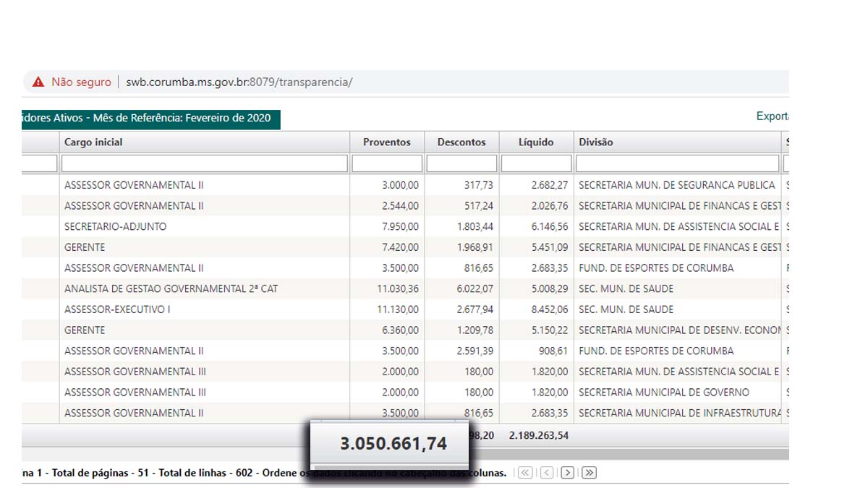868x488 pixels.
Task: Sort by the Descontos column header
Action: click(x=461, y=142)
